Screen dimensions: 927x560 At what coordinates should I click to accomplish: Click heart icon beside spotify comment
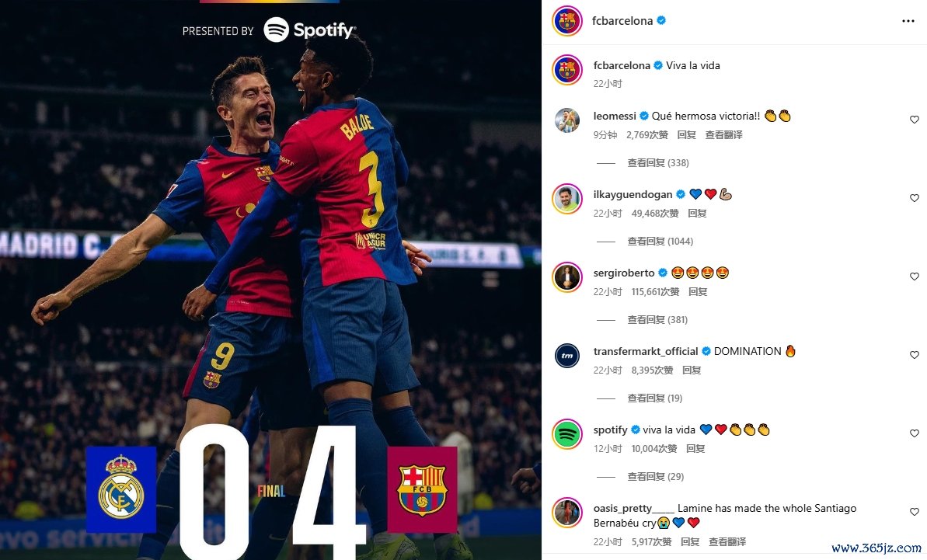point(914,433)
